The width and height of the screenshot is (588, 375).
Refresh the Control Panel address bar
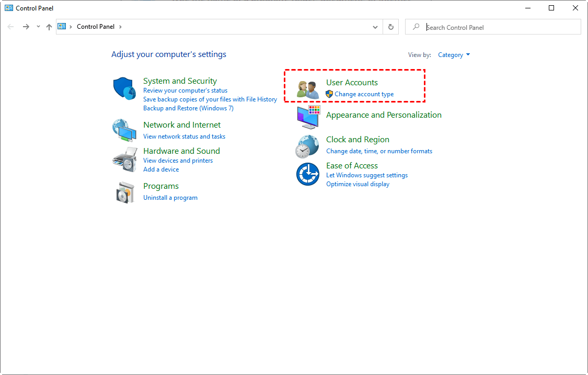[x=391, y=27]
